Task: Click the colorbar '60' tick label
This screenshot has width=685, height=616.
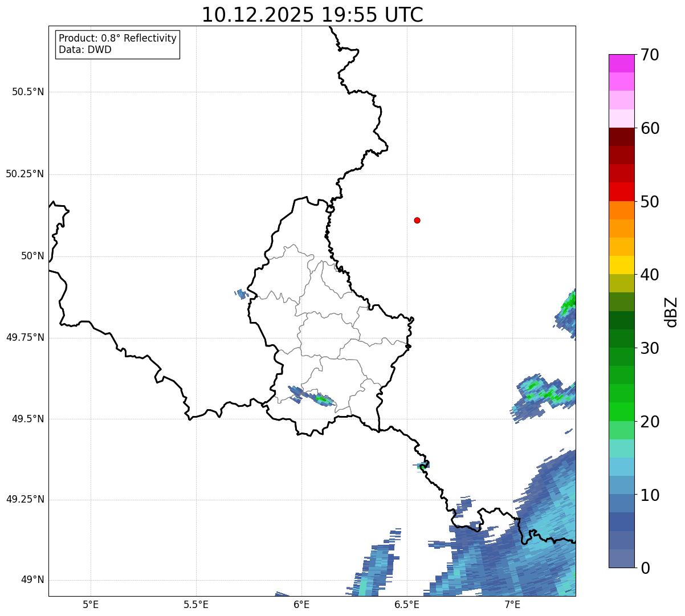Action: coord(650,129)
